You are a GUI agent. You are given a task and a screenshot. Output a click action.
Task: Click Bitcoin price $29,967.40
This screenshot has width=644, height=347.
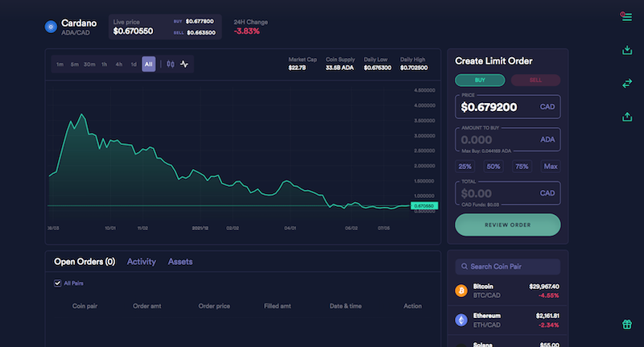pos(544,287)
